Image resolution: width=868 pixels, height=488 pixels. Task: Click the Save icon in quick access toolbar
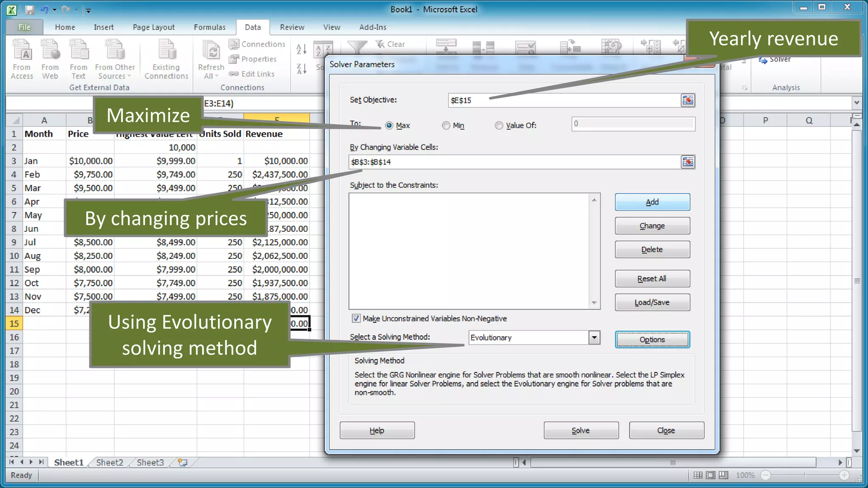click(x=30, y=9)
